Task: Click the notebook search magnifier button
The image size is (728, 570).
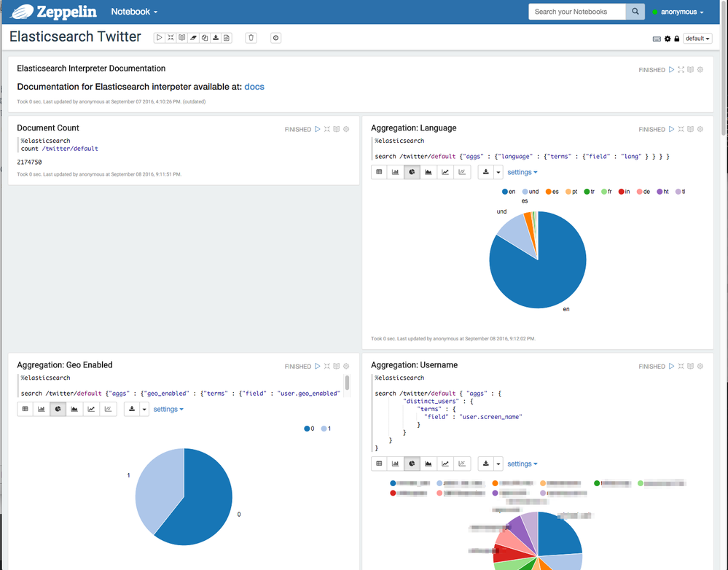Action: [635, 12]
